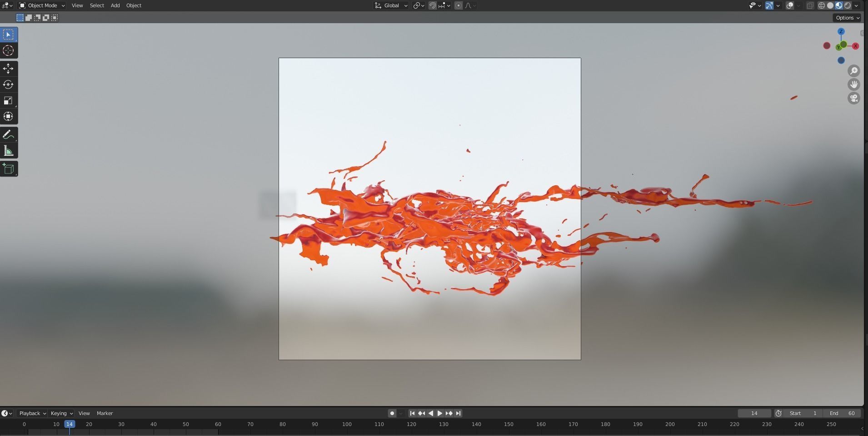This screenshot has height=436, width=868.
Task: Select the Rotate tool
Action: (8, 84)
